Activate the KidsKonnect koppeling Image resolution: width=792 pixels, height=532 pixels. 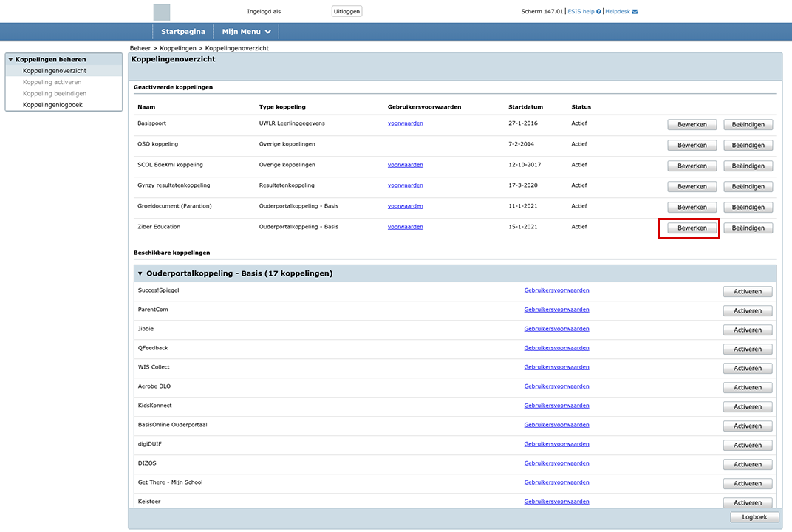coord(748,406)
